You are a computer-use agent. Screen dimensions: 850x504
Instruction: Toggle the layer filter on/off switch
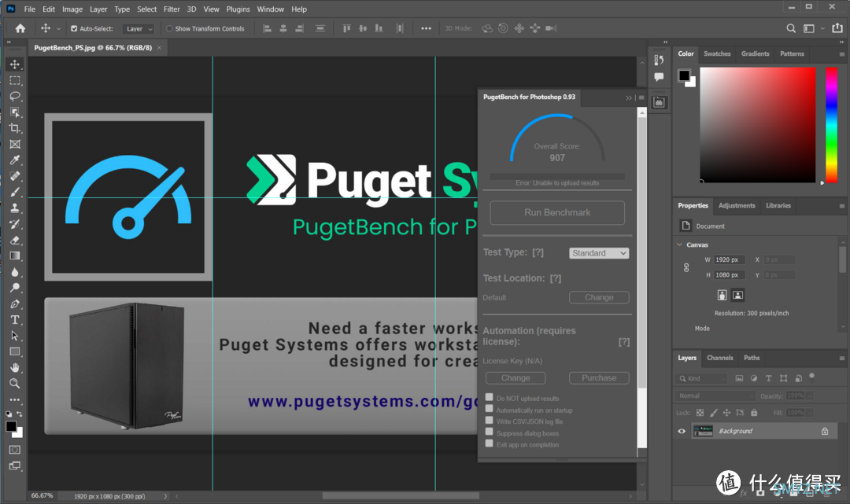click(x=811, y=377)
